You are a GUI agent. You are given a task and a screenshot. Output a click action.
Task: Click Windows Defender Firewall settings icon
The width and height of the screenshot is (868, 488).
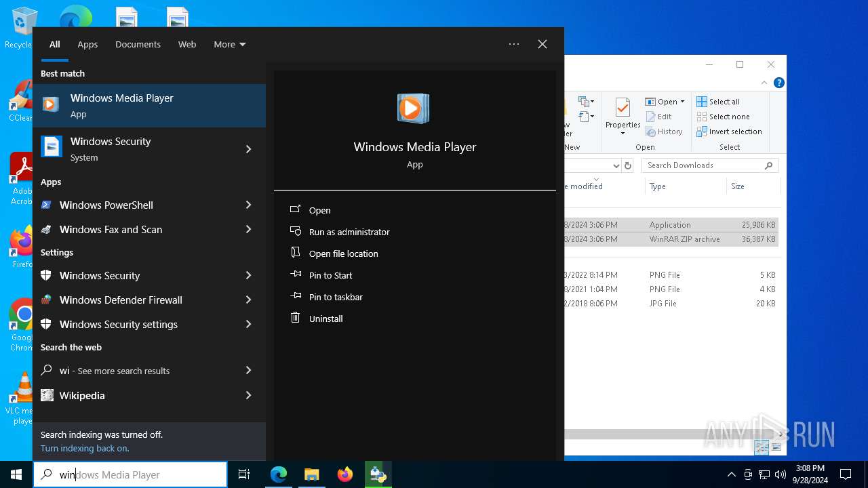[46, 300]
